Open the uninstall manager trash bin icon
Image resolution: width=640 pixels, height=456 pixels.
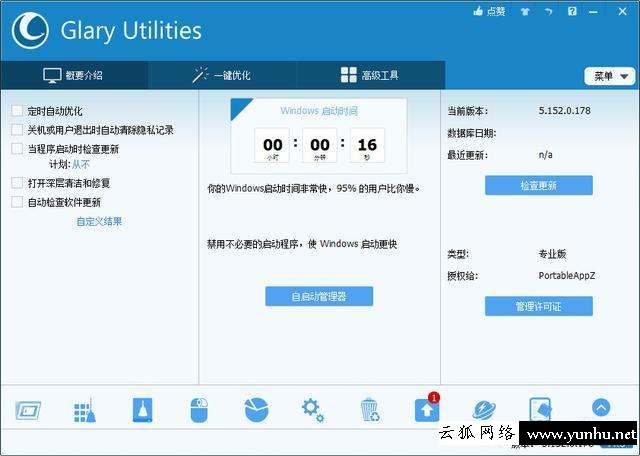tap(370, 410)
